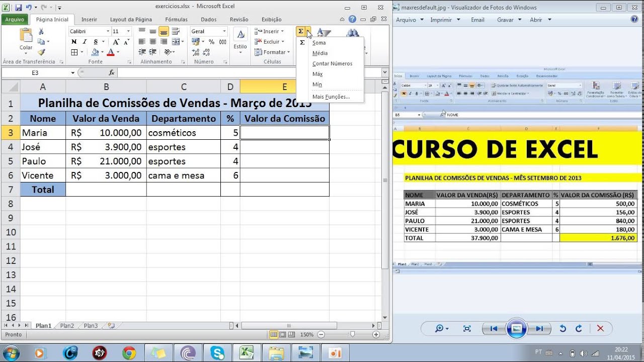
Task: Play slide show in Photo Viewer
Action: tap(517, 329)
